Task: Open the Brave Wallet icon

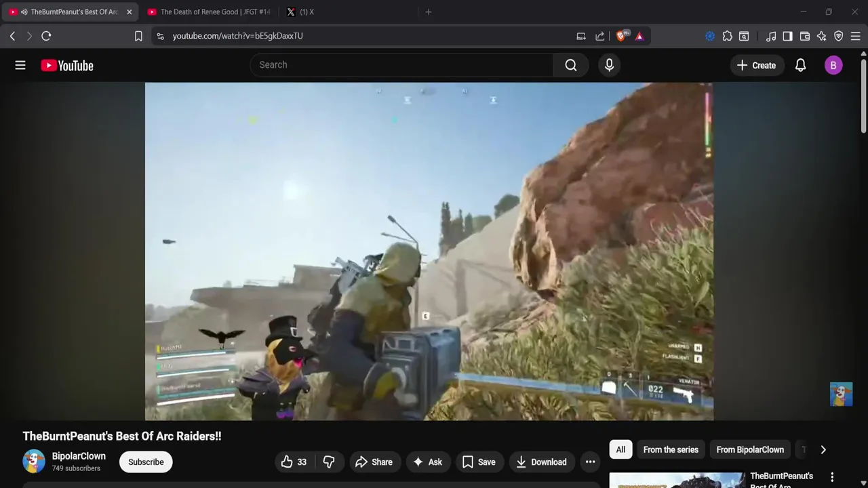Action: click(805, 36)
